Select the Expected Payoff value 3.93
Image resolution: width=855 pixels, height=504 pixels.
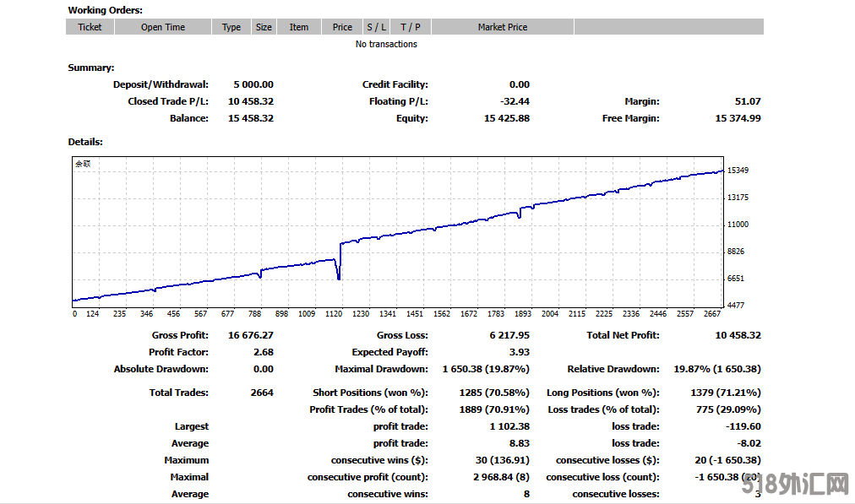520,352
